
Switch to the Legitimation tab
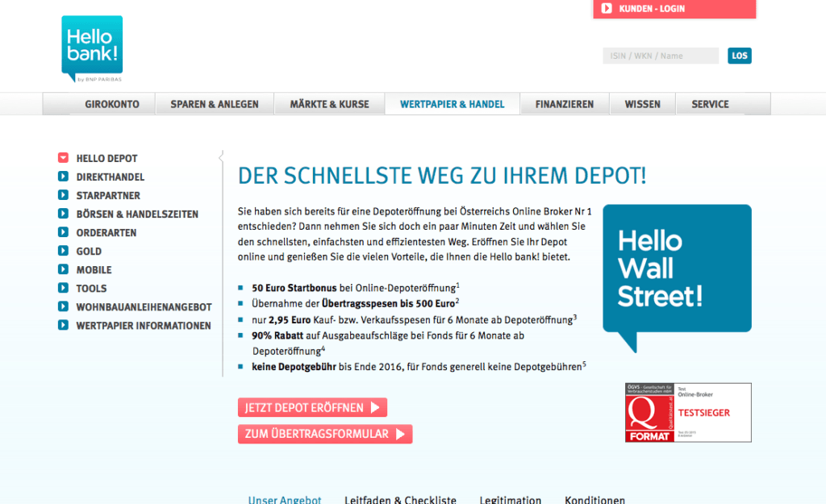pos(511,499)
